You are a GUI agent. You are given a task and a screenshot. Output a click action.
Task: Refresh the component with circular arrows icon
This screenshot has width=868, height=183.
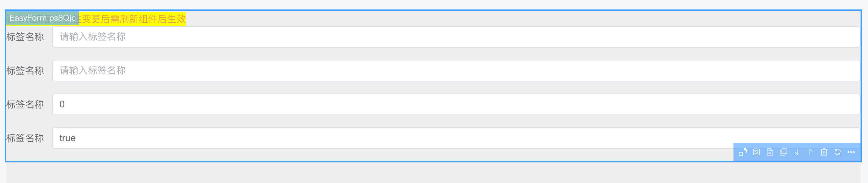pos(838,152)
